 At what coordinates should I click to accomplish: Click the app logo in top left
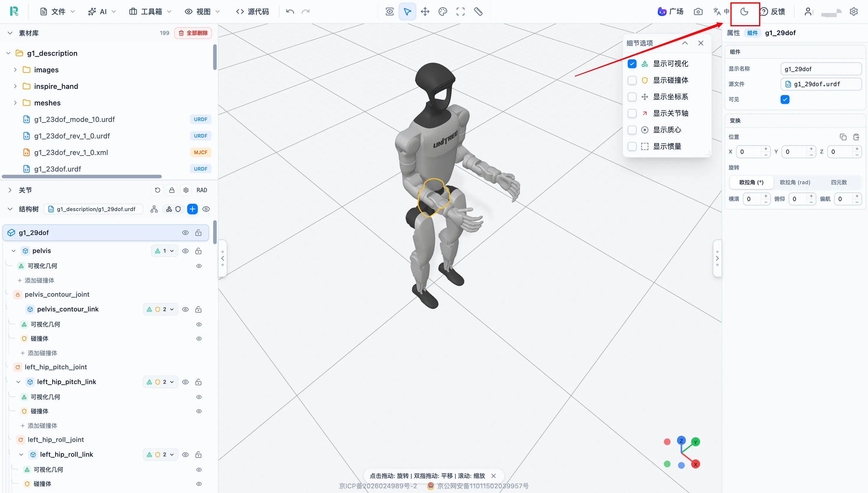point(14,12)
